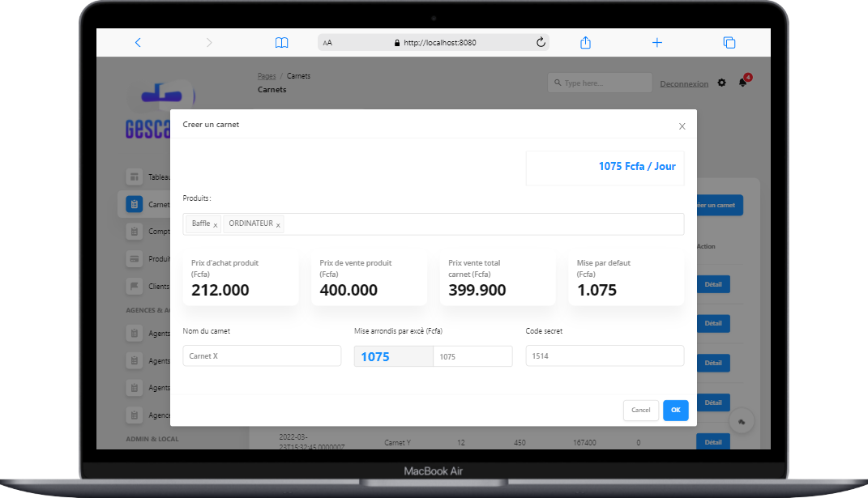This screenshot has height=498, width=868.
Task: Show all tabs overview icon
Action: 729,43
